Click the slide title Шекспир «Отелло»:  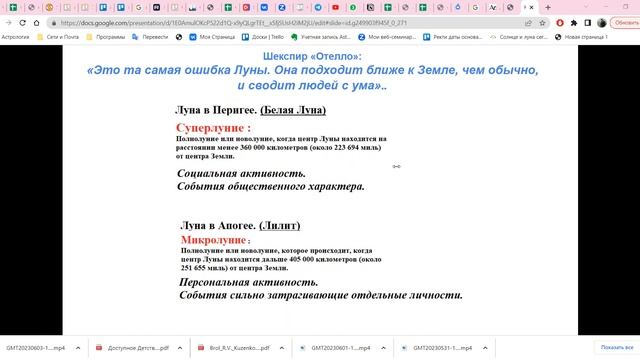(312, 56)
